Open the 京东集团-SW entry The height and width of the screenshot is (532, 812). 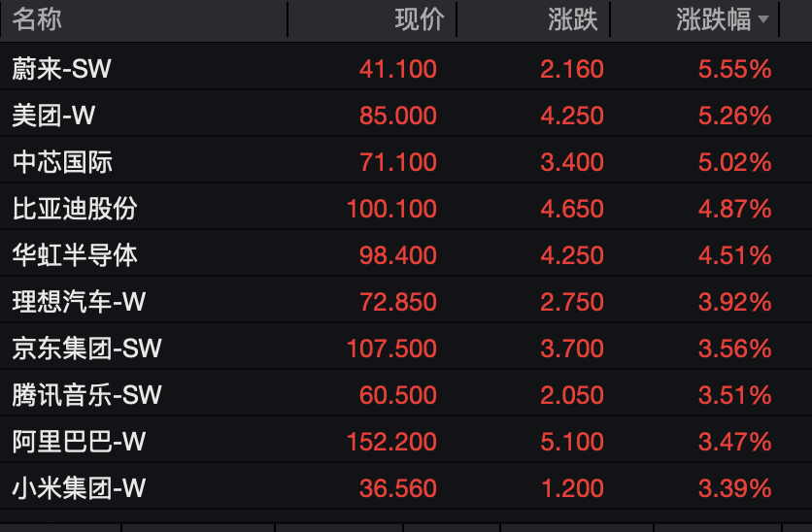(x=86, y=349)
